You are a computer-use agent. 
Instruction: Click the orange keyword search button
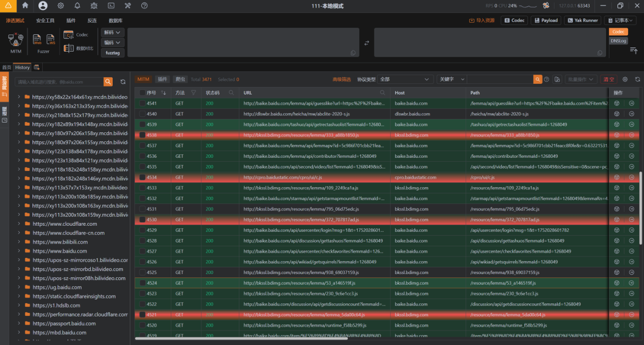pos(537,79)
